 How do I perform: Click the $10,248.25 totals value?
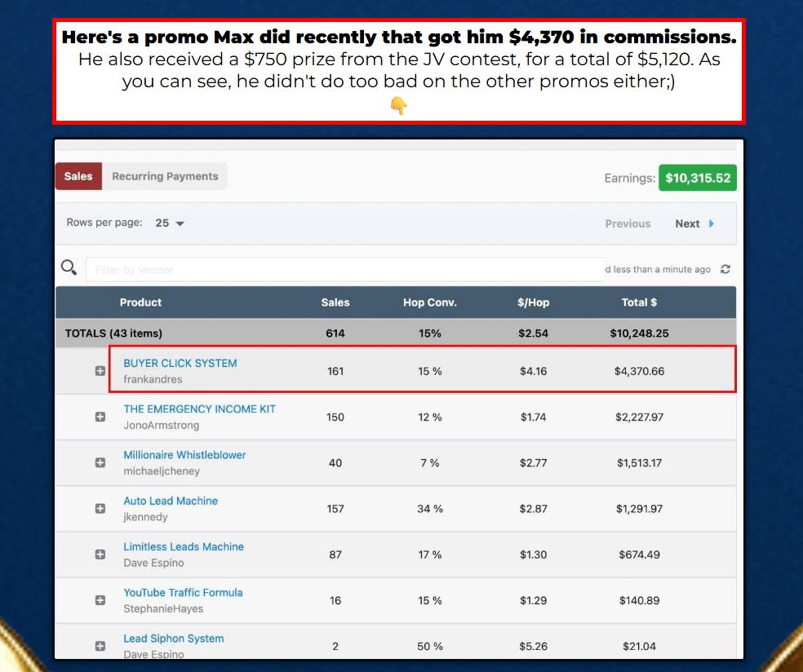tap(639, 334)
